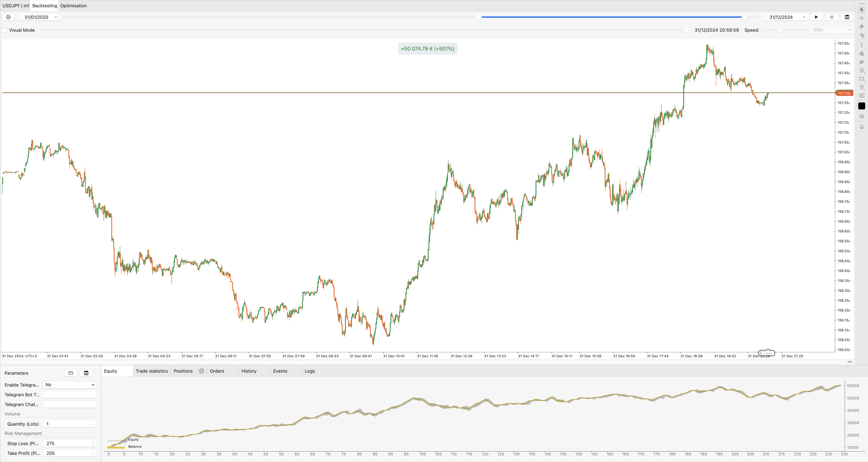The width and height of the screenshot is (868, 462).
Task: Open backtesting settings gear button
Action: 8,17
